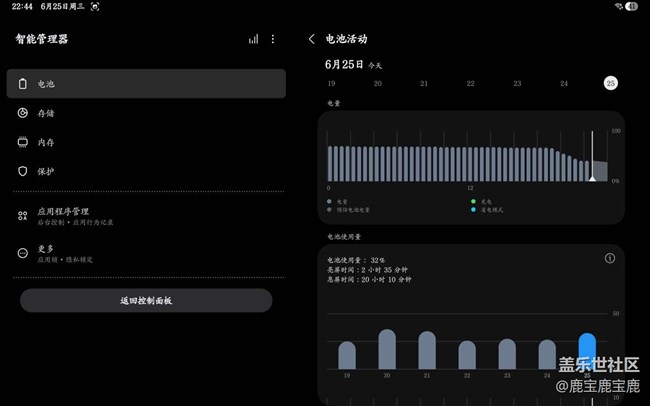Tap the info icon in battery usage card

click(x=610, y=258)
